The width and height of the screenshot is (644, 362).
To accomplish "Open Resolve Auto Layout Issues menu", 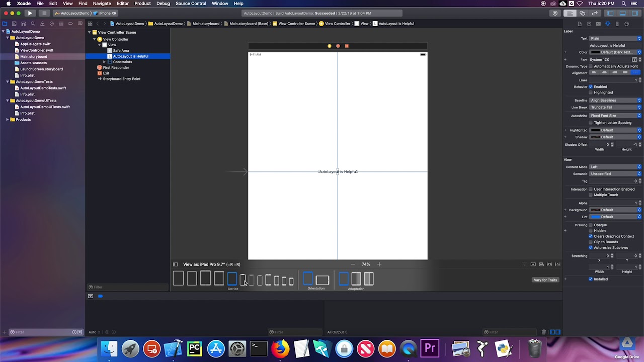I will (x=557, y=264).
